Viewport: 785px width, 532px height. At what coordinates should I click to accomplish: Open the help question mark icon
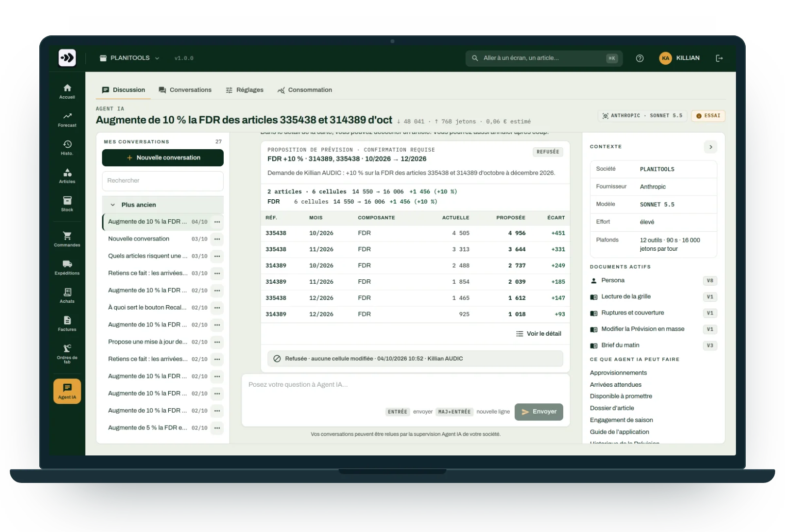[640, 58]
